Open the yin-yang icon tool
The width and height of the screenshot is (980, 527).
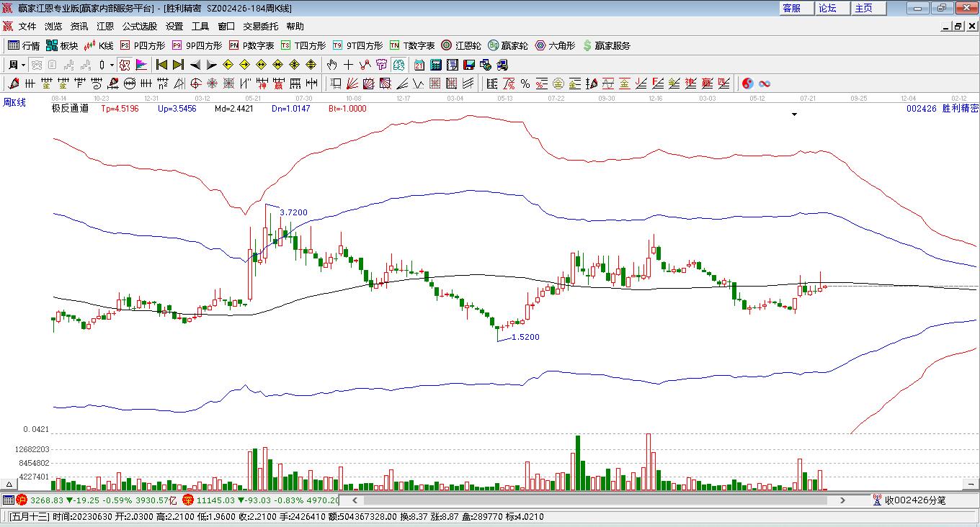click(x=748, y=84)
